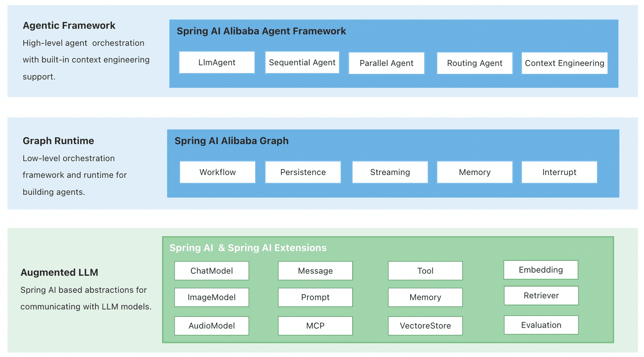Select the MCP box
Image resolution: width=644 pixels, height=357 pixels.
(315, 326)
